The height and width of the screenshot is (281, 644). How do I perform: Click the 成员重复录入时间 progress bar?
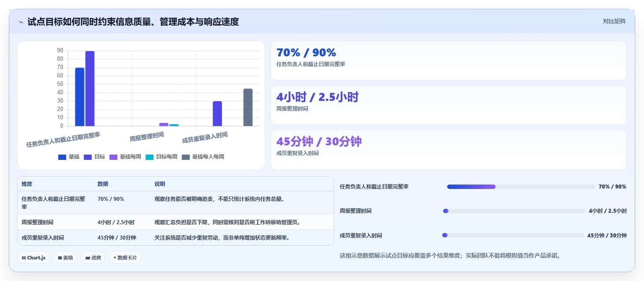513,235
